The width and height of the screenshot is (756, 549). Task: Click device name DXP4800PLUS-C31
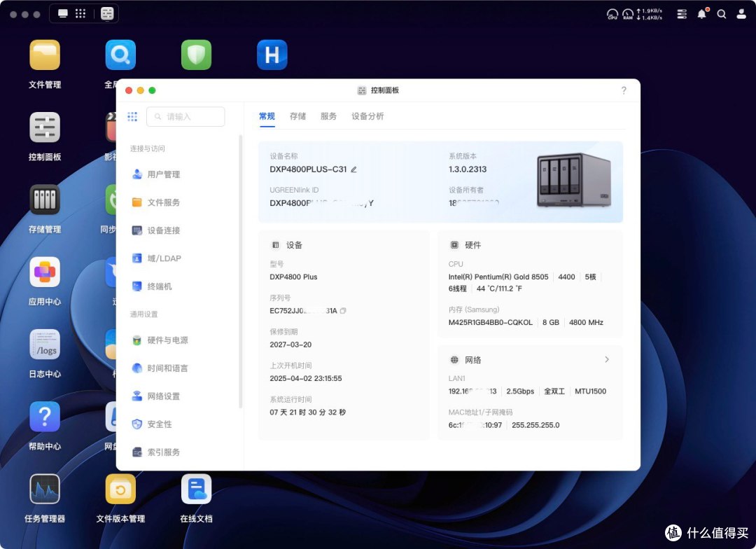308,169
